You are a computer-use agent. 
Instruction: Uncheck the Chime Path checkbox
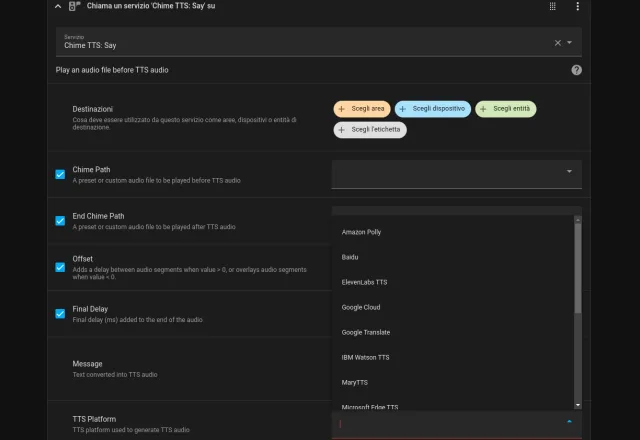click(60, 174)
